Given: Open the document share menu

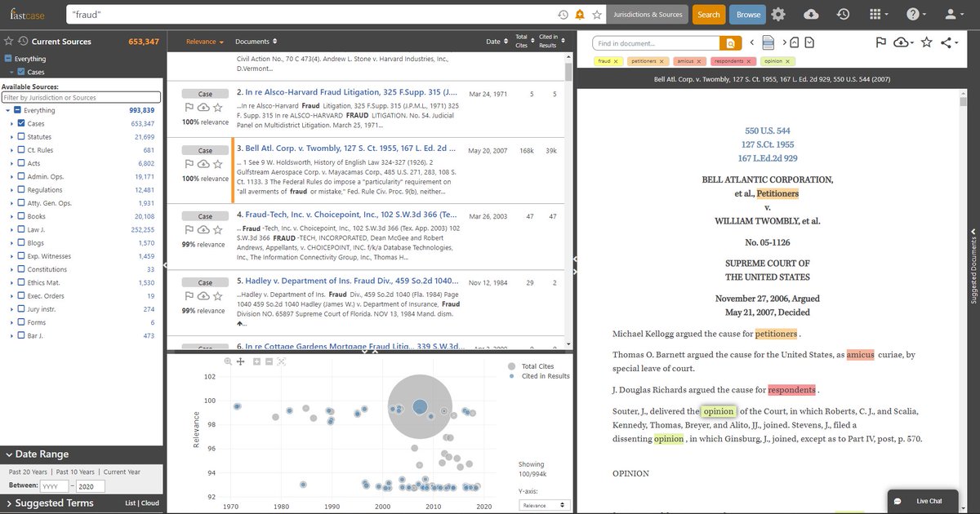Looking at the screenshot, I should 948,42.
